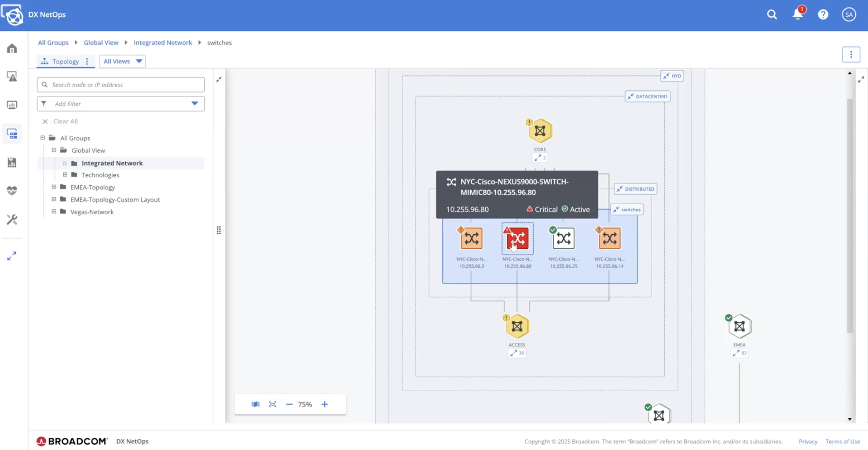This screenshot has width=868, height=450.
Task: Expand the EMEA-Topology tree node
Action: [54, 187]
